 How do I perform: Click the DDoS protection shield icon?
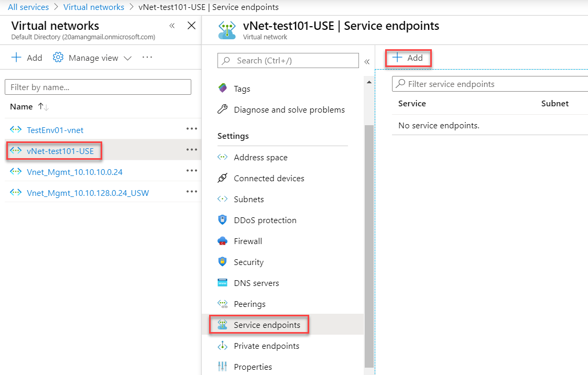tap(222, 220)
